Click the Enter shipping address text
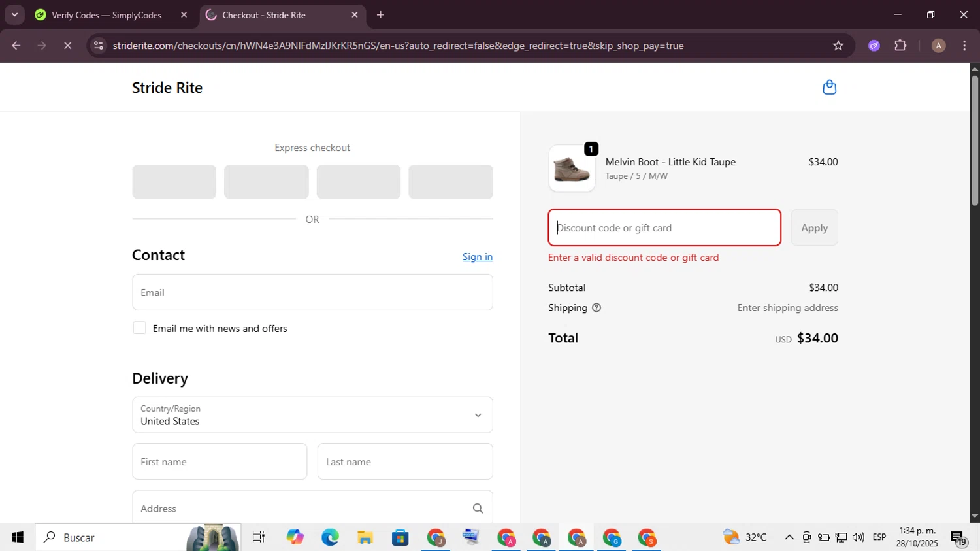980x551 pixels. 787,308
